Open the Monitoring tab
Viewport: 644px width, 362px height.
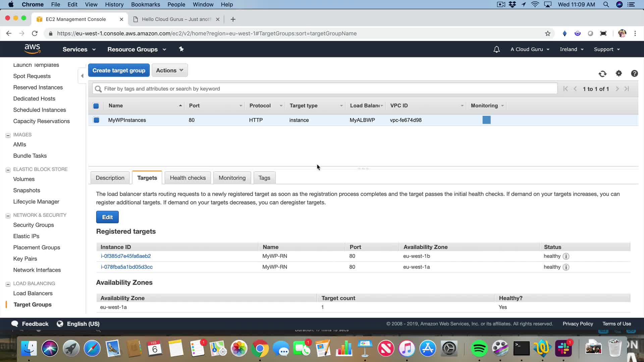pos(232,178)
